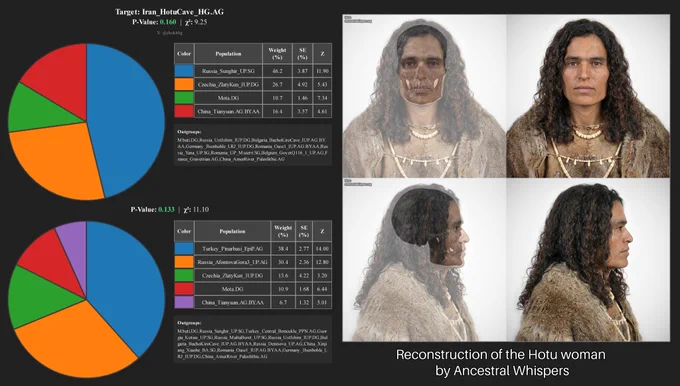
Task: Click the 4.61 Z score
Action: pos(322,111)
